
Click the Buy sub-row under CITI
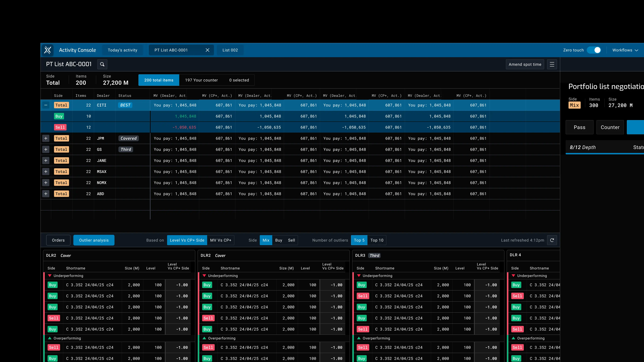tap(300, 116)
